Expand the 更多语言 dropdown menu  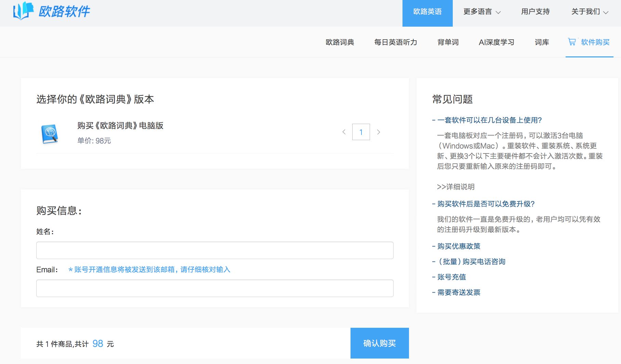(482, 12)
